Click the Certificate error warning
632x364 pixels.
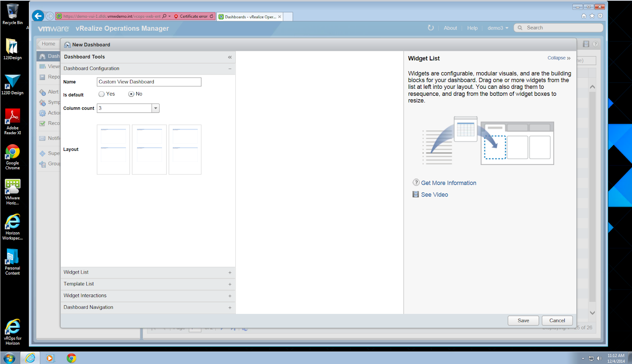191,16
